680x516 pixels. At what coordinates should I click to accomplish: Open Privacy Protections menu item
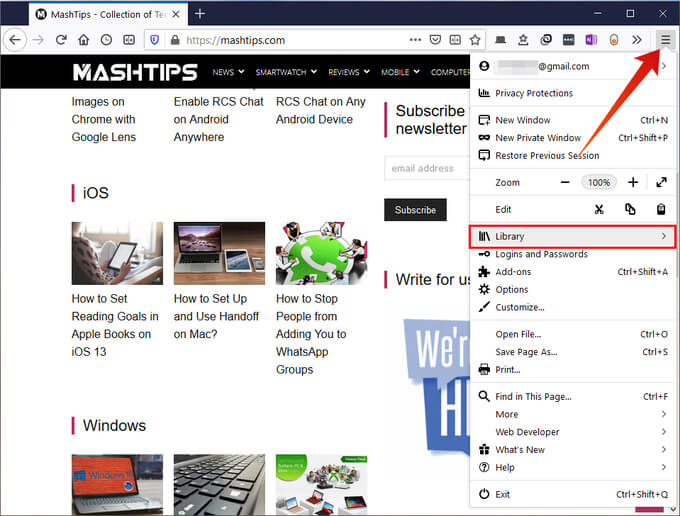pos(572,93)
